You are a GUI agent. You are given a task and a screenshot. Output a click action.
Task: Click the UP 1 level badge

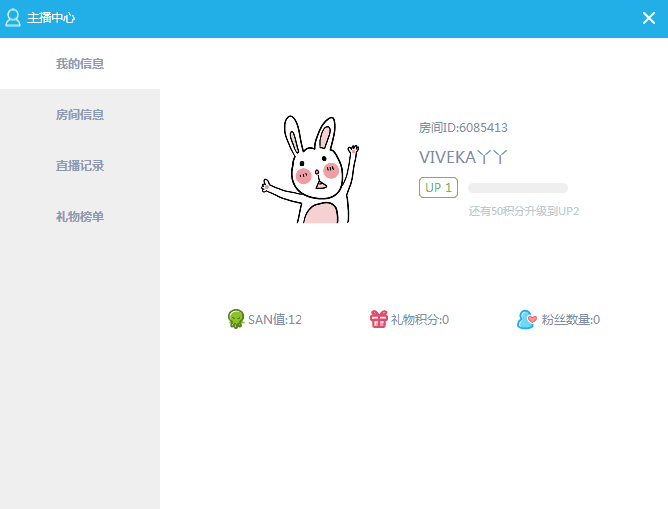(x=438, y=187)
